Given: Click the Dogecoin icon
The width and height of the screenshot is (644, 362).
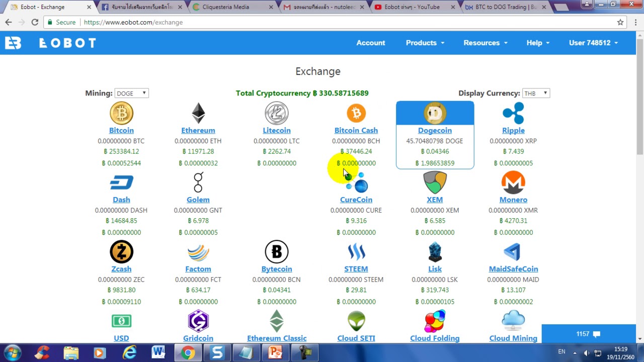Looking at the screenshot, I should click(x=435, y=113).
